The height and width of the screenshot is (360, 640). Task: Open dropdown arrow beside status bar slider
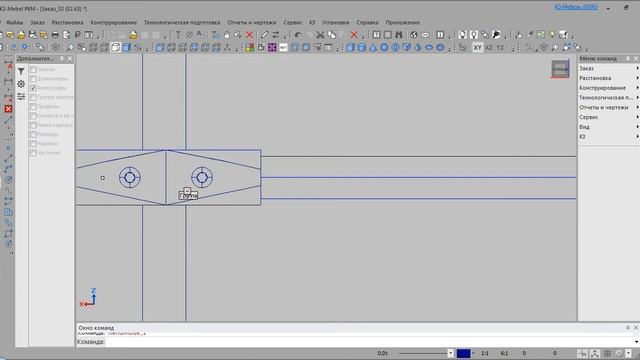451,353
